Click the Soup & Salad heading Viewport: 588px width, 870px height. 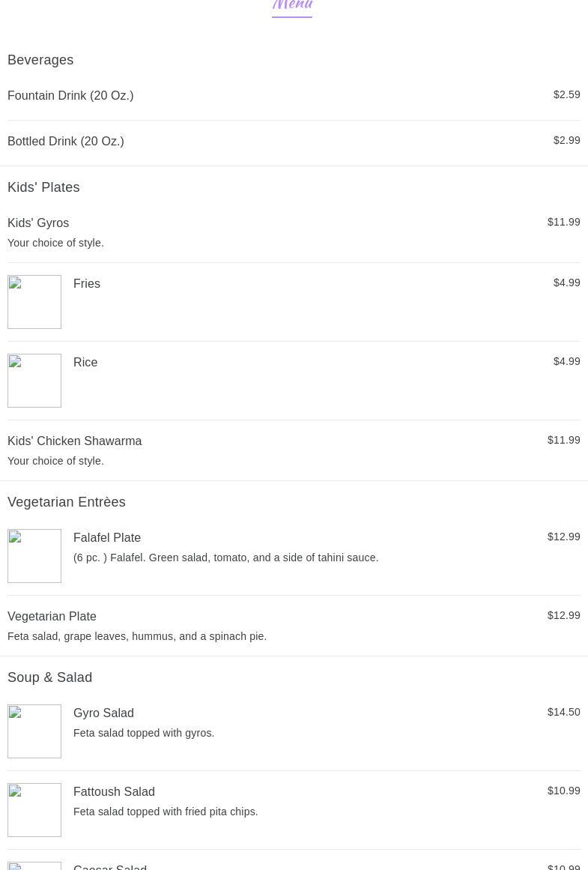(x=50, y=677)
